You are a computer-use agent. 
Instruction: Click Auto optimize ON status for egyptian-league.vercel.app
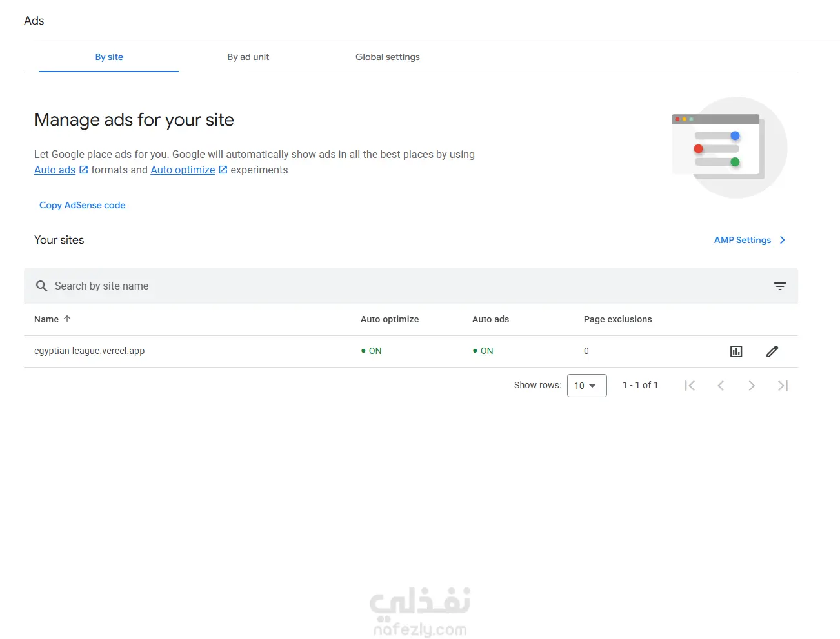click(372, 351)
